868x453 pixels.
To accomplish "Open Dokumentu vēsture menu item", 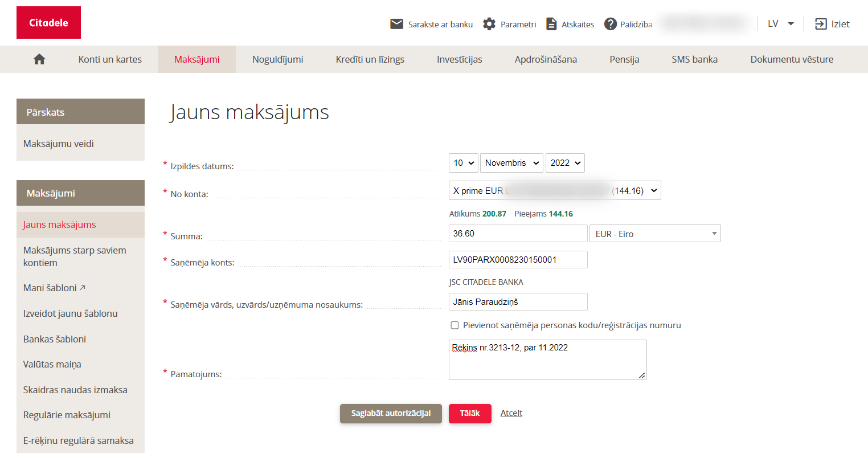I will point(792,59).
